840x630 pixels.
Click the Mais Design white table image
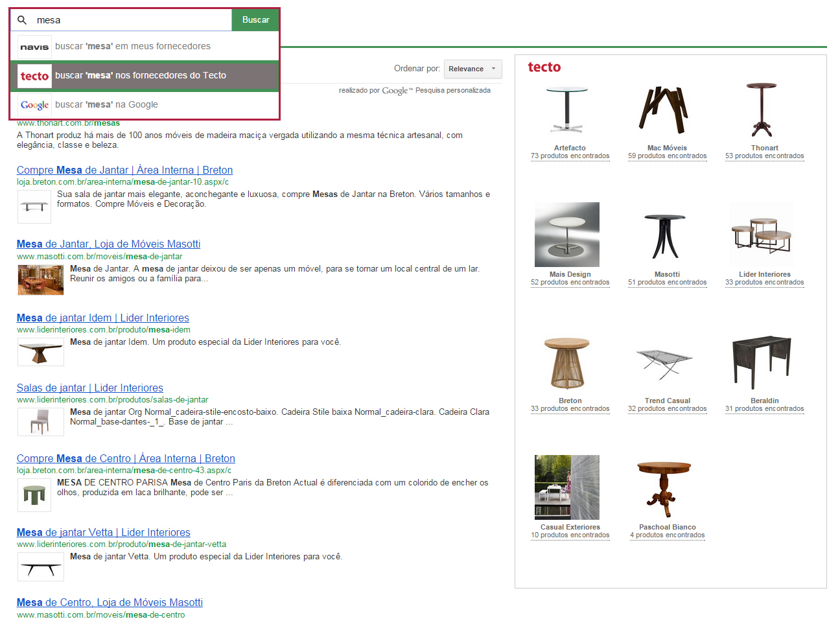click(567, 235)
